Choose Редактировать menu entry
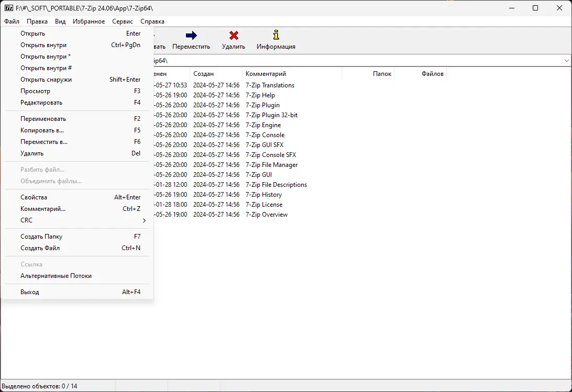The image size is (572, 392). point(78,103)
